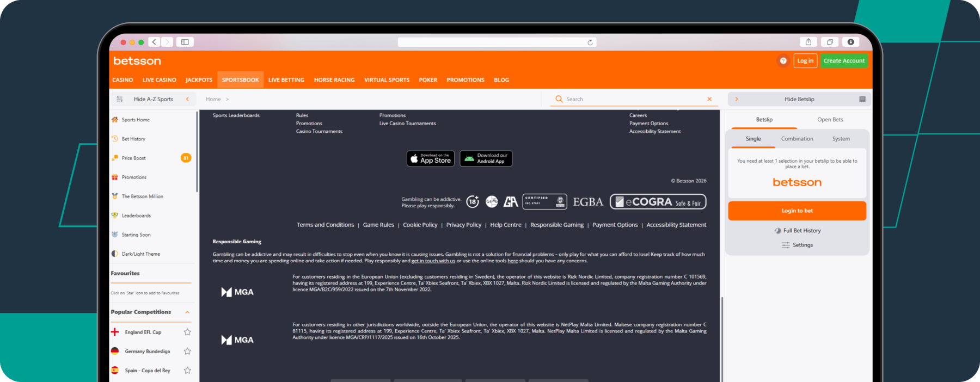Viewport: 980px width, 382px height.
Task: Star Spain - Copa del Rey as favourite
Action: 187,371
